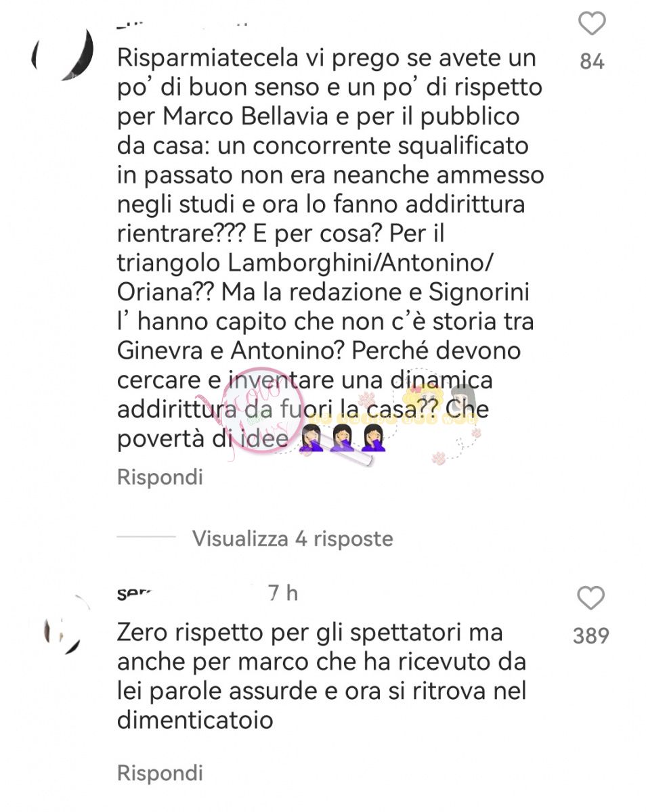Like the "Zero rispetto per gli spettatori" comment
The width and height of the screenshot is (646, 812).
(591, 598)
